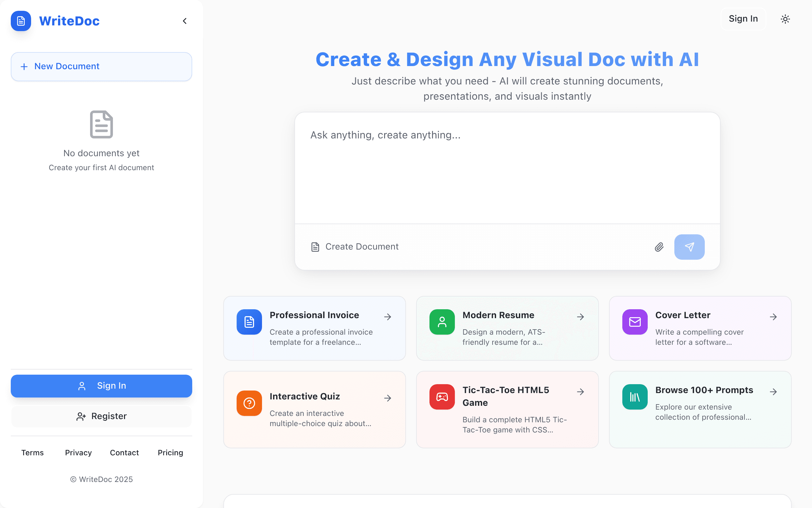
Task: Click 'Explore our extensive collection' description
Action: coord(703,412)
